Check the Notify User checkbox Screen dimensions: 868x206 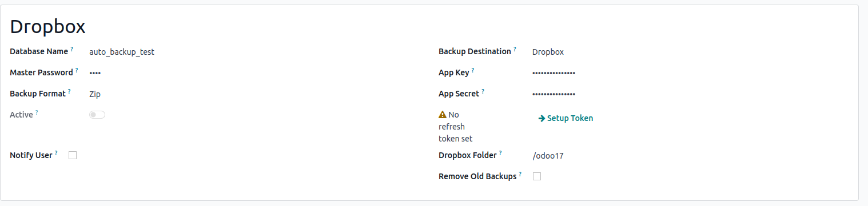[73, 155]
